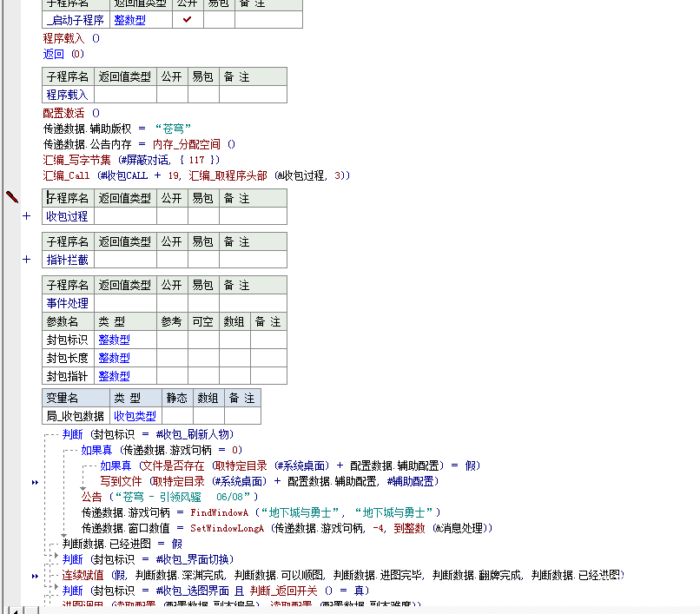Viewport: 700px width, 614px height.
Task: Click the 整数型 type of 封包指针
Action: pos(125,376)
